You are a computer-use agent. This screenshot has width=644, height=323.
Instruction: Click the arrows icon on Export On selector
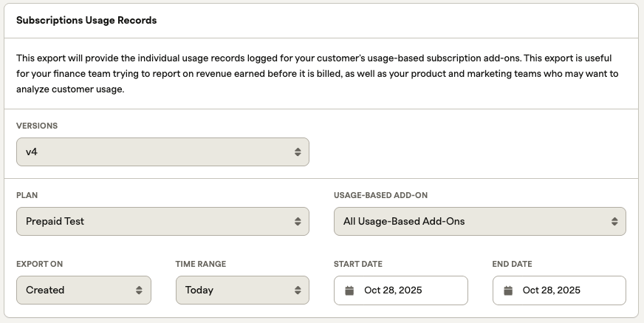pyautogui.click(x=139, y=290)
